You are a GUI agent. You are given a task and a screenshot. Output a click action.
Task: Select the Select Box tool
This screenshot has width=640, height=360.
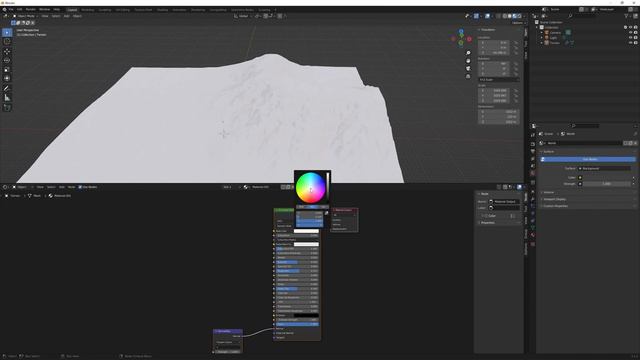7,33
